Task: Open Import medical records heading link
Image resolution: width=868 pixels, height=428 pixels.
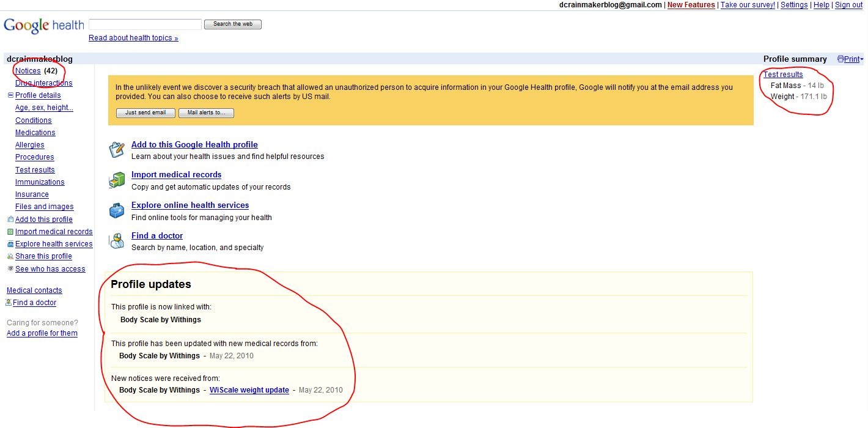Action: pos(176,175)
